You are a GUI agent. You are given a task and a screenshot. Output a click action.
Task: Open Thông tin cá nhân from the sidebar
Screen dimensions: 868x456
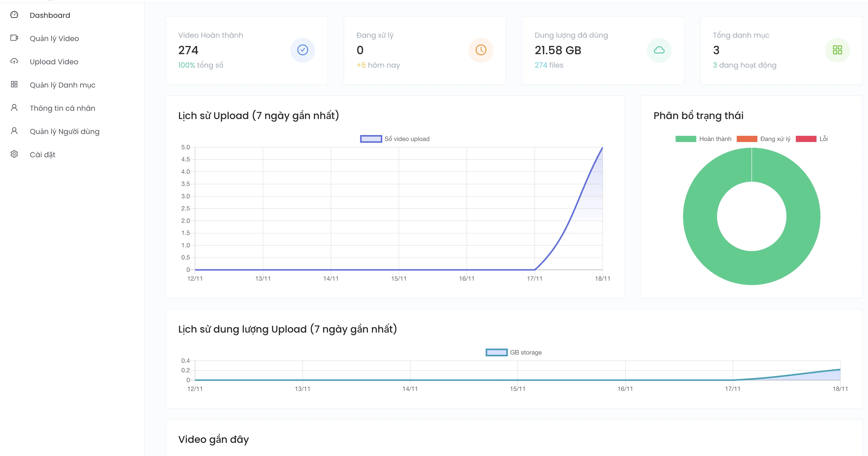click(62, 108)
